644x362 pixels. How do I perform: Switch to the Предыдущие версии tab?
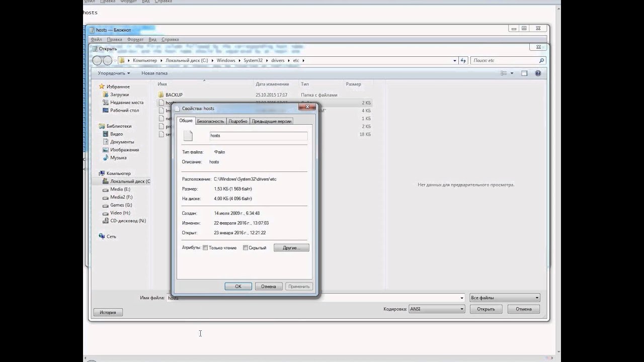pyautogui.click(x=272, y=121)
